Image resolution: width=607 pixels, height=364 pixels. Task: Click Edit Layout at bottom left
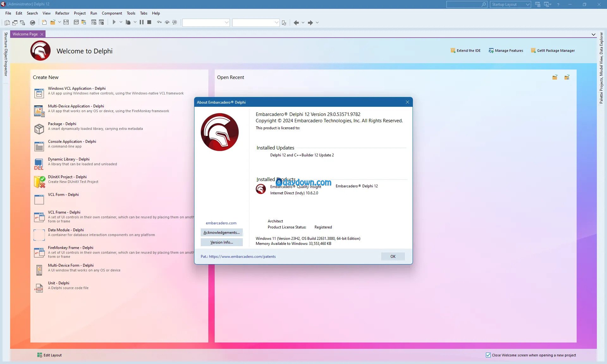[49, 355]
